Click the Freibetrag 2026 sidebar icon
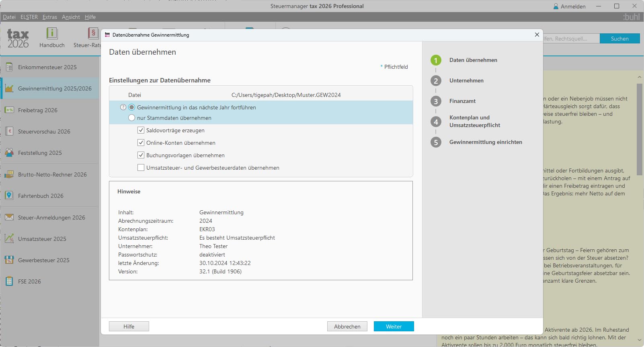Image resolution: width=644 pixels, height=347 pixels. click(x=9, y=110)
